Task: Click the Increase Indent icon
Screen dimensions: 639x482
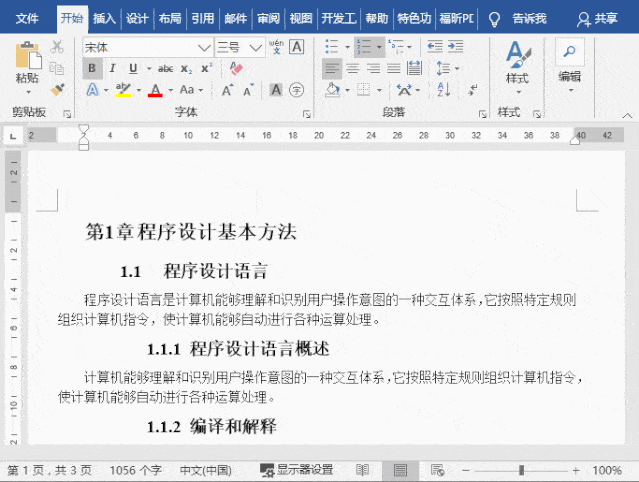Action: (456, 46)
